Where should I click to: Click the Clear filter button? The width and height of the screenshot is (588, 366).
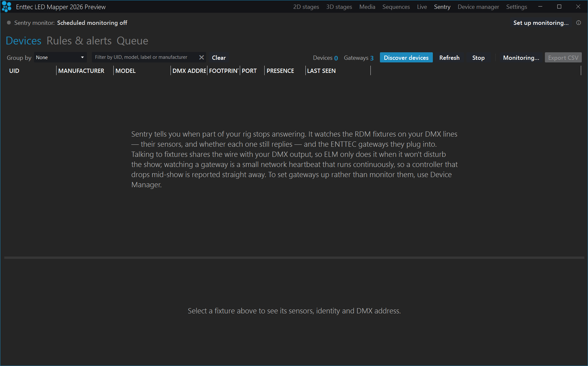[219, 58]
